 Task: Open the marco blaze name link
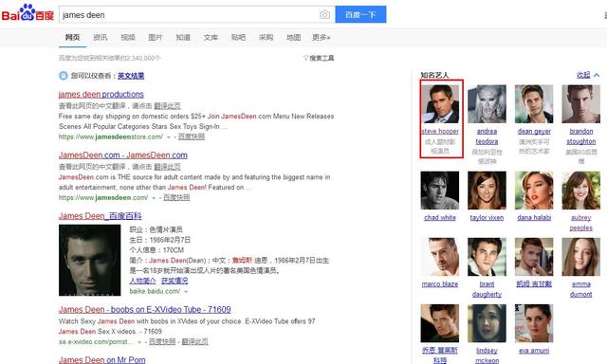click(440, 284)
